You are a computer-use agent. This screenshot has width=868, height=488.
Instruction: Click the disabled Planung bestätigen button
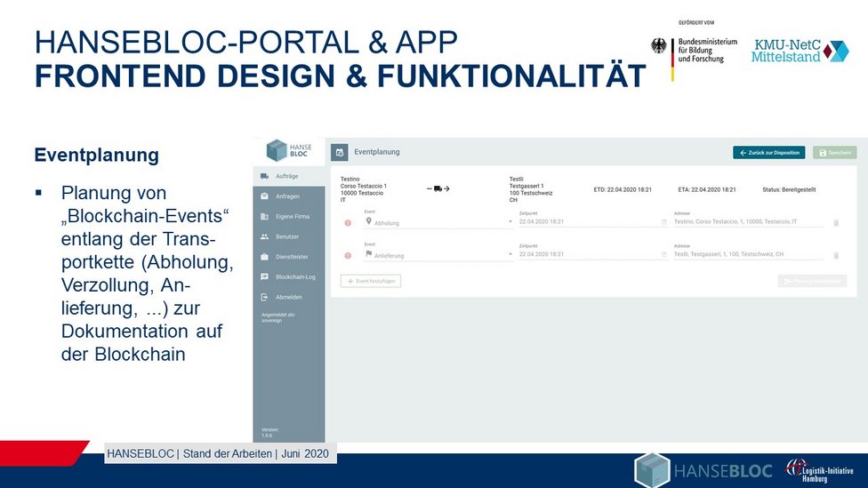[812, 281]
